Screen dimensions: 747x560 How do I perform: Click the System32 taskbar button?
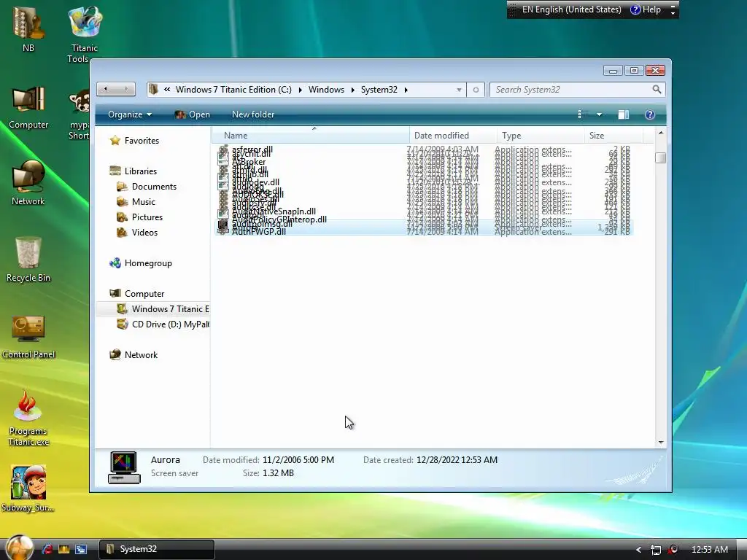(157, 549)
